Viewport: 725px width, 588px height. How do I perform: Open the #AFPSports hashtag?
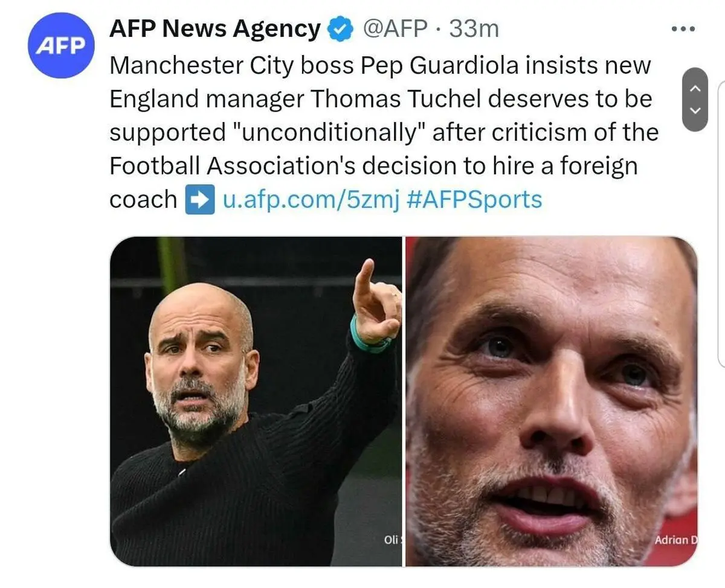click(x=475, y=199)
